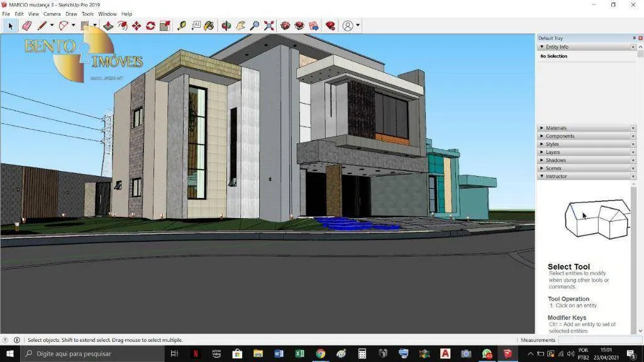Image resolution: width=644 pixels, height=362 pixels.
Task: Click the Measurements input box
Action: 600,340
